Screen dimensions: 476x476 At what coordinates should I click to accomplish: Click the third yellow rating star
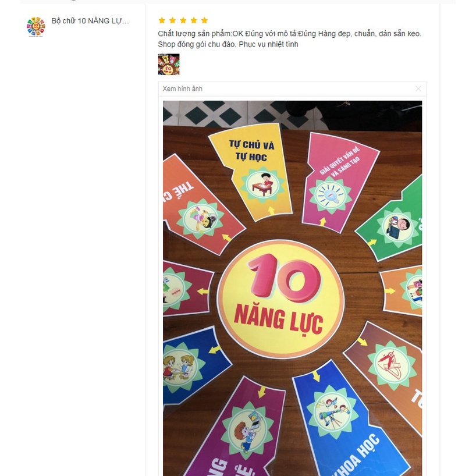click(x=183, y=20)
